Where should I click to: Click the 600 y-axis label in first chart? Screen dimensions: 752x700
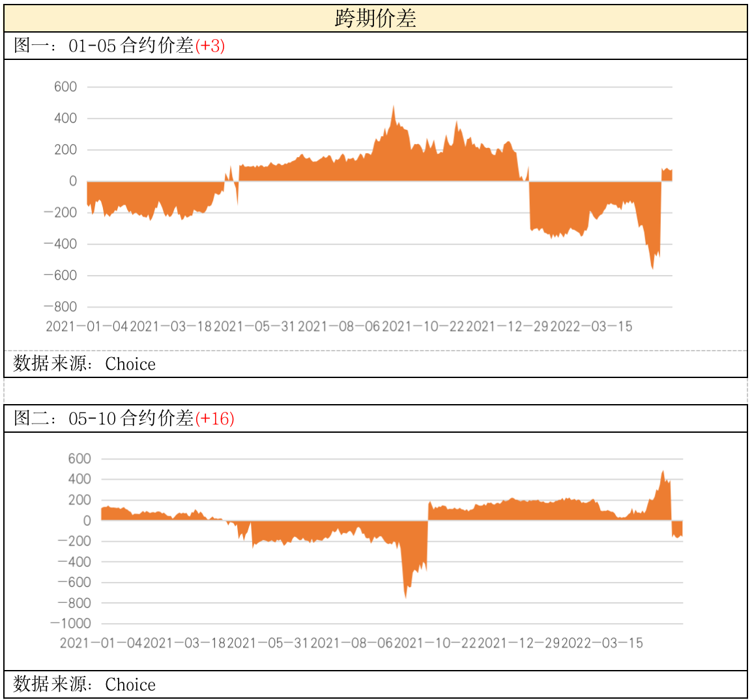65,87
